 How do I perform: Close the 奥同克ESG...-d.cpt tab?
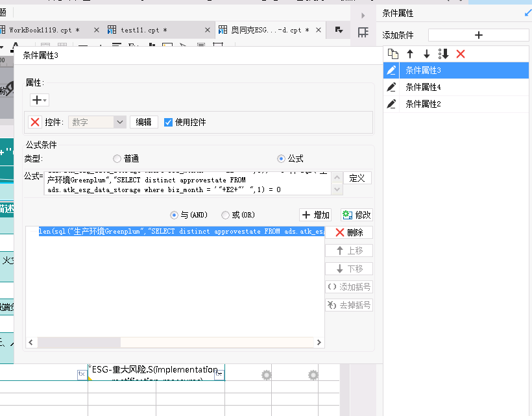[x=319, y=30]
